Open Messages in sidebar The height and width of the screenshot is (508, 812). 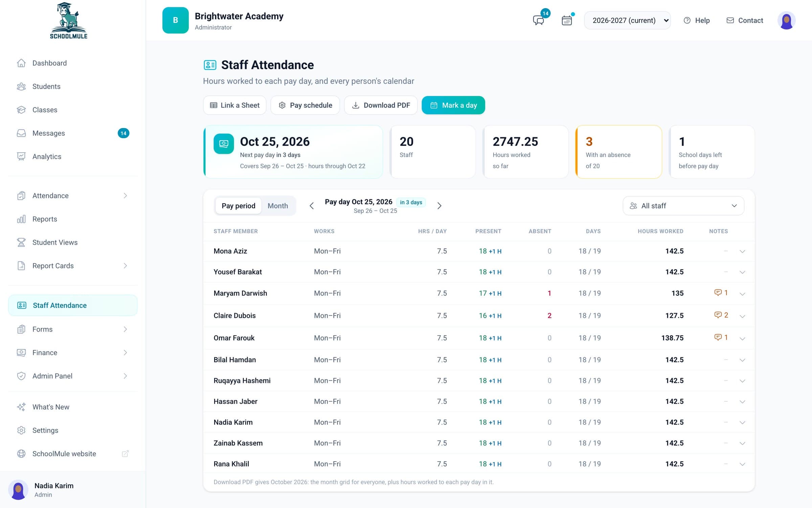73,133
